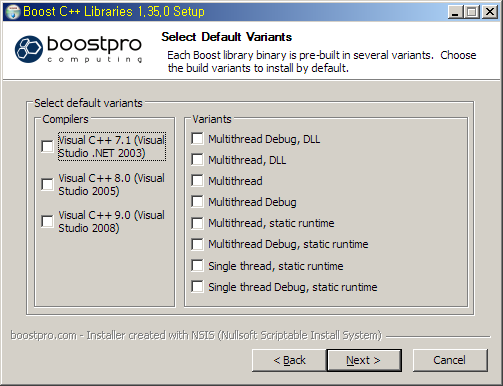Click the boostpro computing logo
Viewport: 503px width, 386px height.
[79, 49]
